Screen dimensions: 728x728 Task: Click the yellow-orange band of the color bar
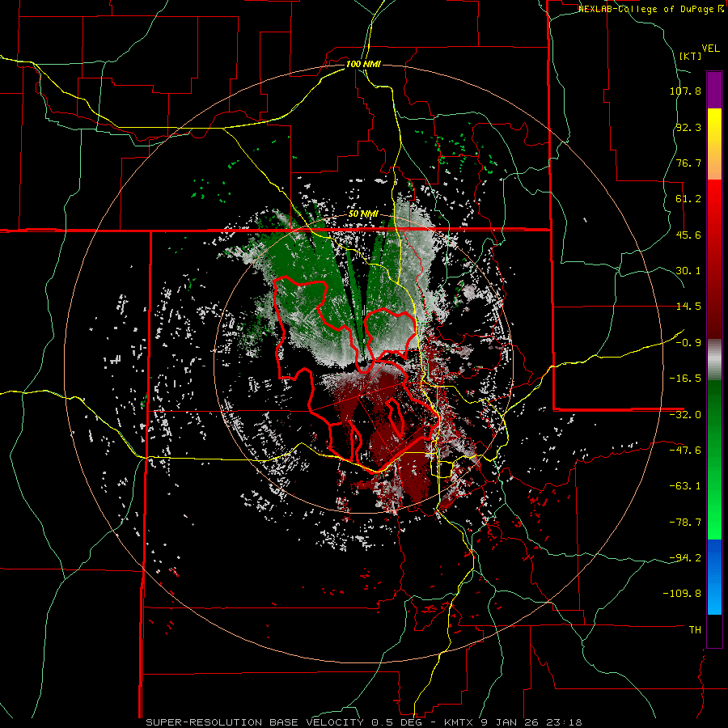tap(714, 144)
